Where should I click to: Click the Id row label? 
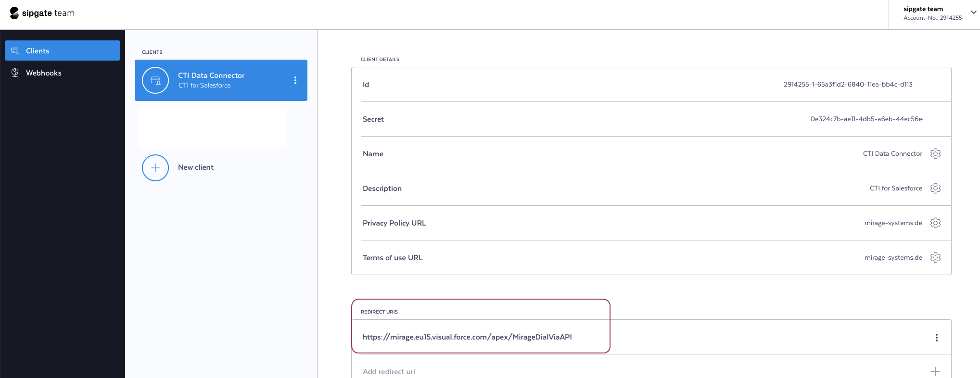pyautogui.click(x=366, y=85)
